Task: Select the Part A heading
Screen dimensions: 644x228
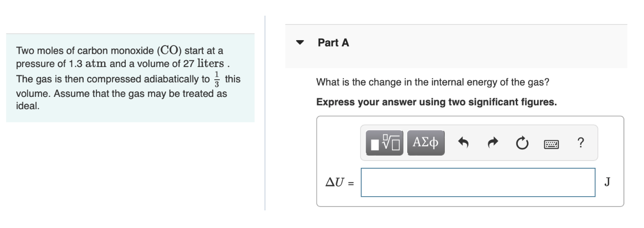Action: pos(333,43)
